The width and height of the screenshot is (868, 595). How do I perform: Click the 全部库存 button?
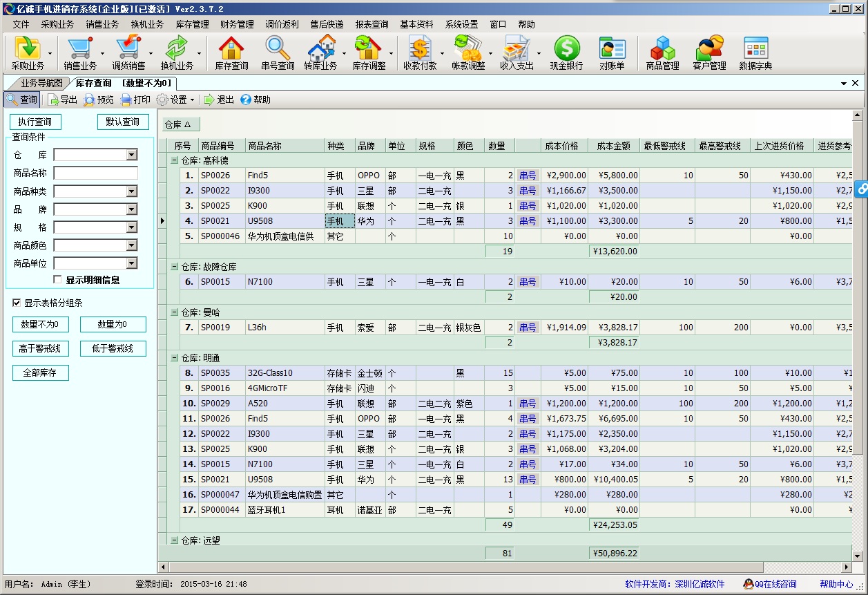click(41, 373)
